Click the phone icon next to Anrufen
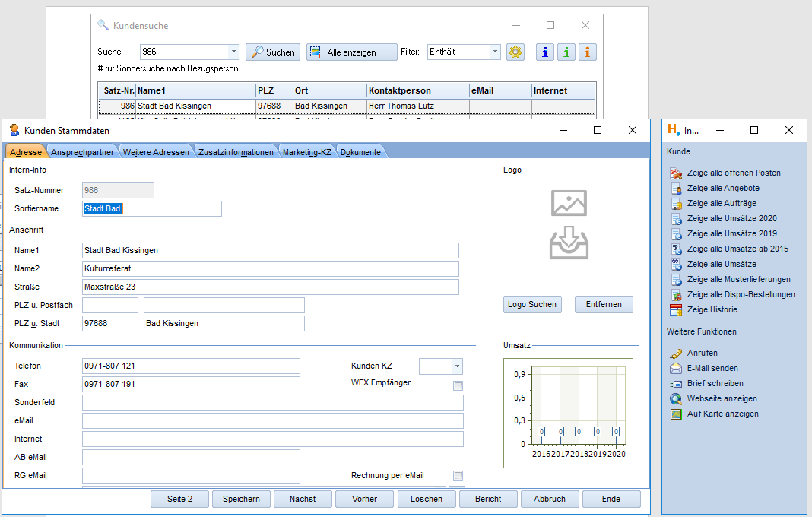This screenshot has width=812, height=517. (676, 354)
